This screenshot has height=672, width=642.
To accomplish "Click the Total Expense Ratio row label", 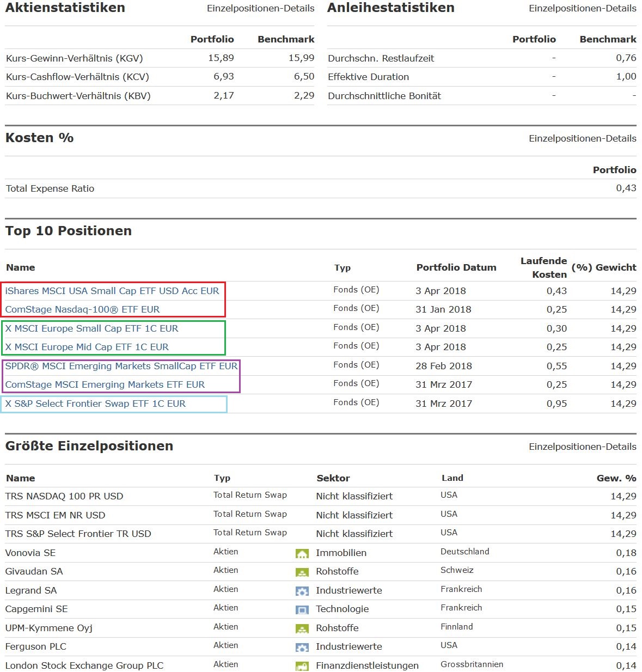I will [50, 188].
